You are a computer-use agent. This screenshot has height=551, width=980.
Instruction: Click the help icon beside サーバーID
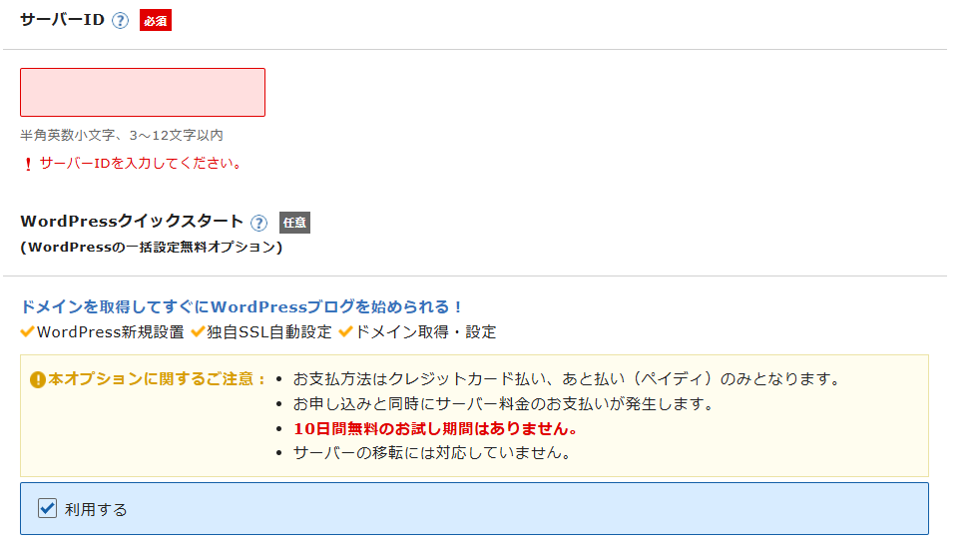121,21
